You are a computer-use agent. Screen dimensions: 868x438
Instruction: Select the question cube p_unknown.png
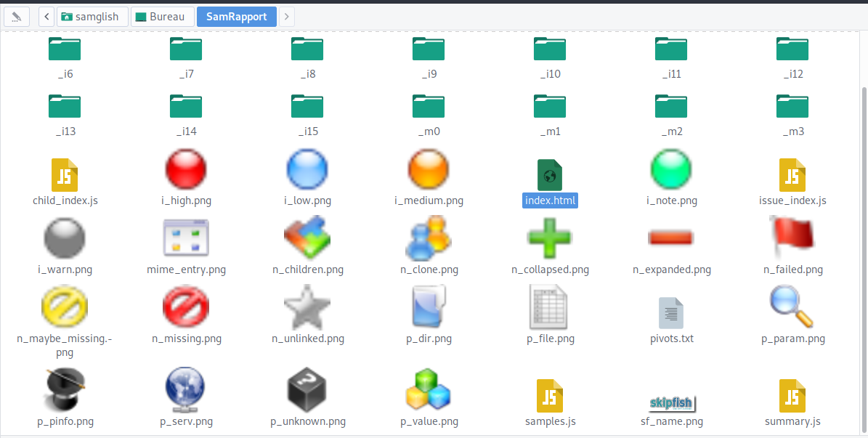coord(307,390)
